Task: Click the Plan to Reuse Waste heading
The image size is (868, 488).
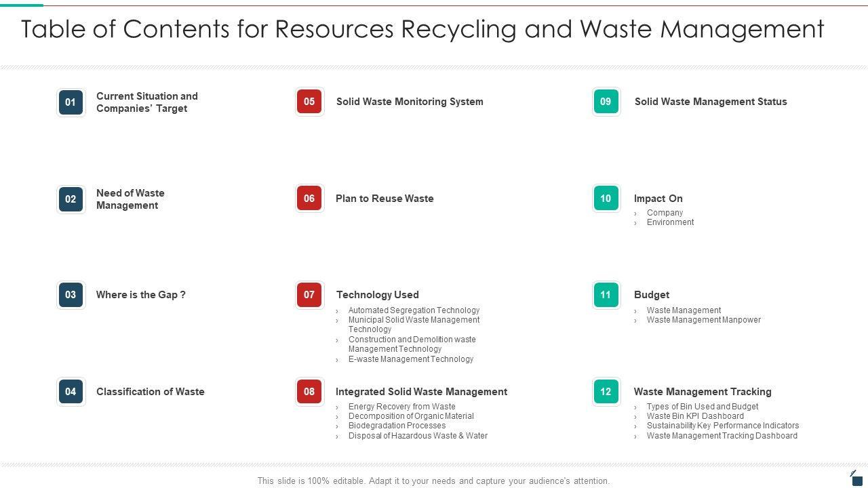Action: click(384, 199)
